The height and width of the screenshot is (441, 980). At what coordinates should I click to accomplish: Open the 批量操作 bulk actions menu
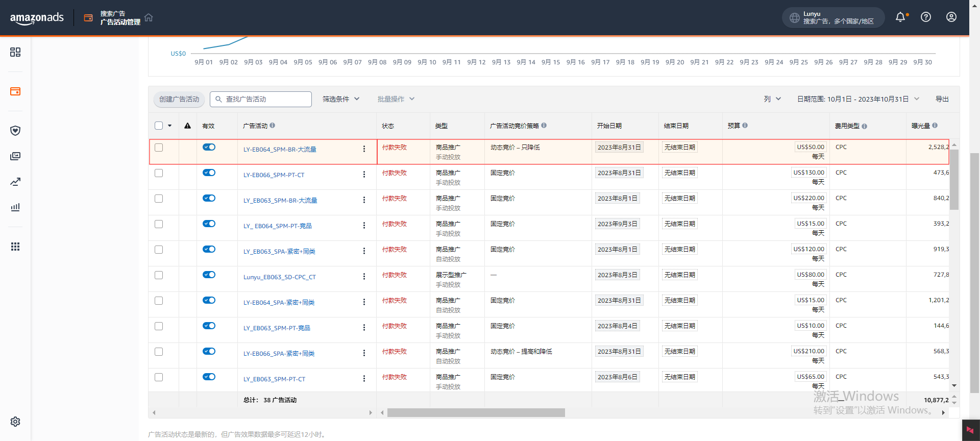tap(396, 99)
